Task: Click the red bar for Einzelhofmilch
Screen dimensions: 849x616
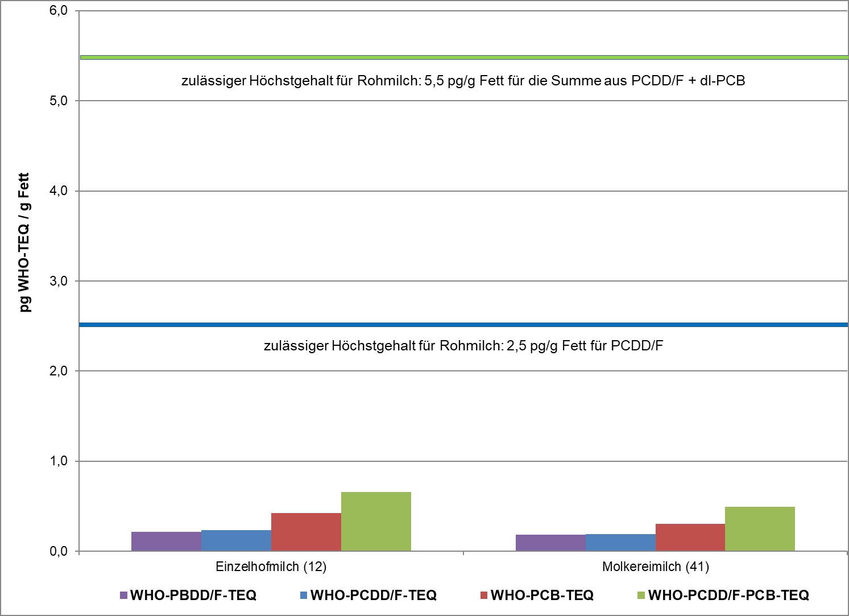Action: (306, 532)
